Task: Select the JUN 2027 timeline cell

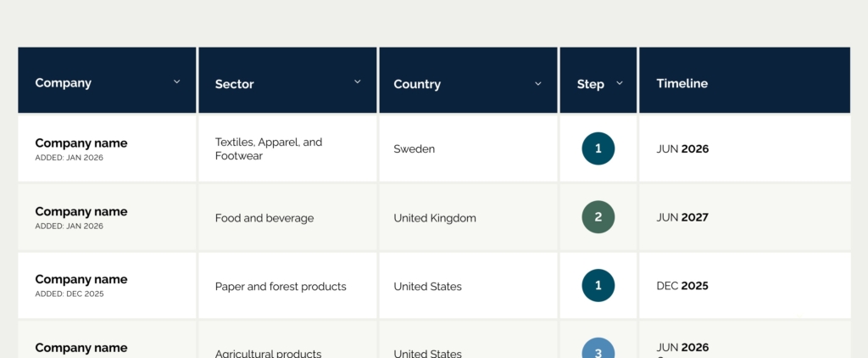Action: (682, 218)
